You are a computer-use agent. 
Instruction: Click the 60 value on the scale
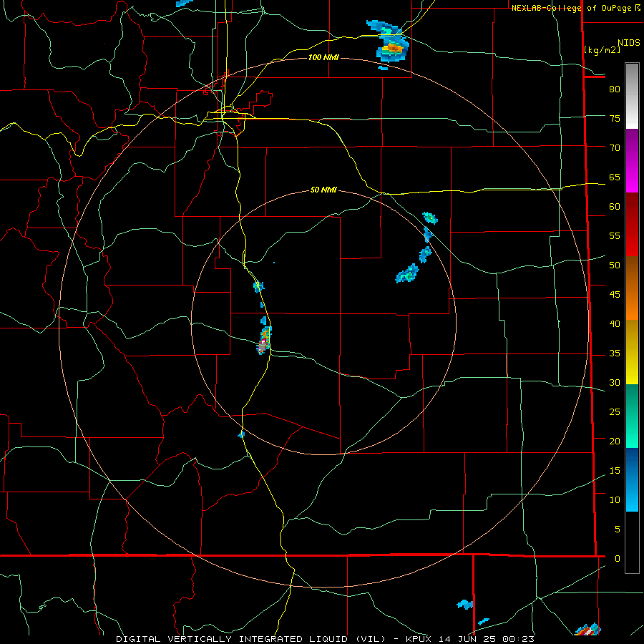click(x=615, y=207)
